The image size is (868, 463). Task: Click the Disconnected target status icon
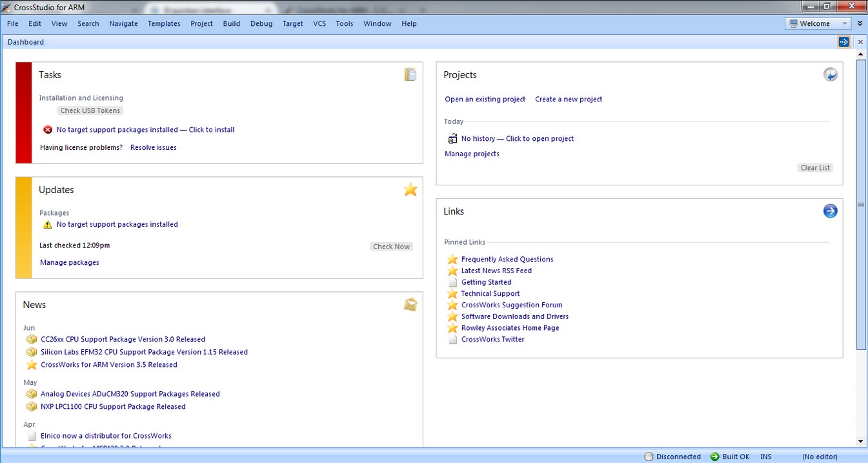pyautogui.click(x=649, y=457)
